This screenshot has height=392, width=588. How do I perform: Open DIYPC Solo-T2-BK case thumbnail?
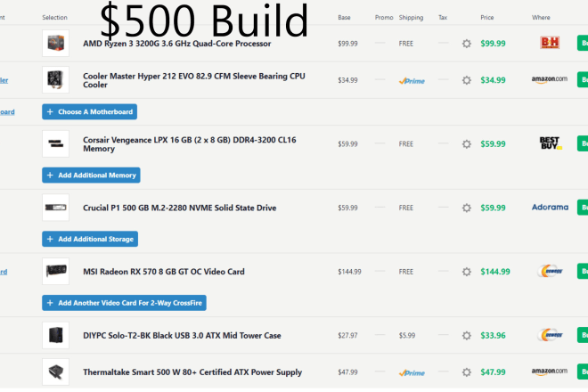55,335
